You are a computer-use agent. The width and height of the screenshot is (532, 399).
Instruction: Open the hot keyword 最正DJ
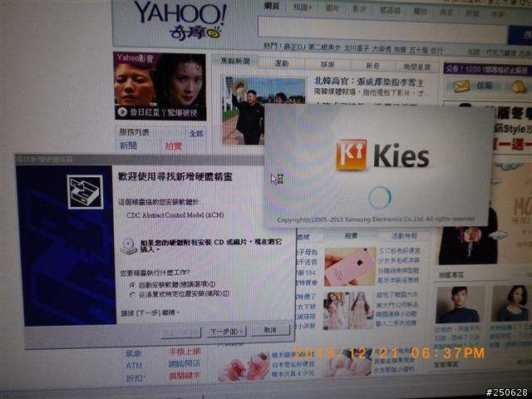(294, 47)
